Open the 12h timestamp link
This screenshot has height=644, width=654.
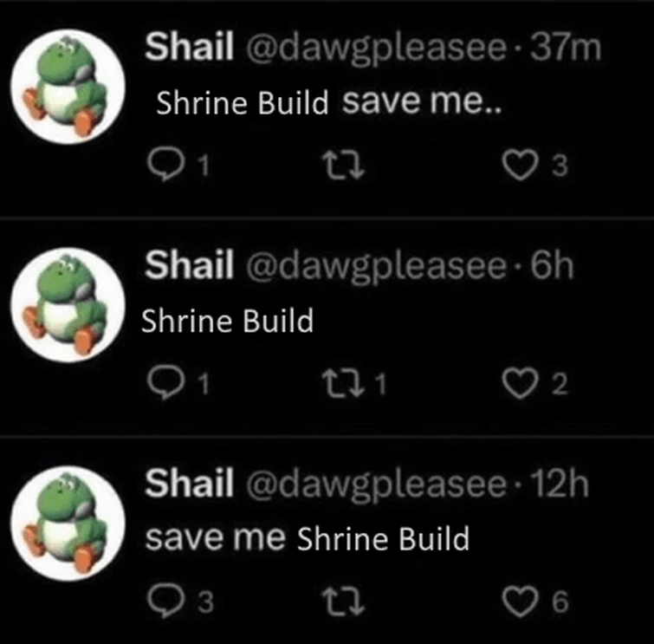click(x=561, y=485)
